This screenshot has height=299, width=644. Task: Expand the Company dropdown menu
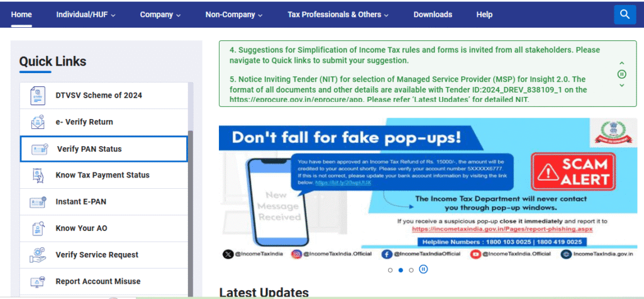(x=160, y=14)
